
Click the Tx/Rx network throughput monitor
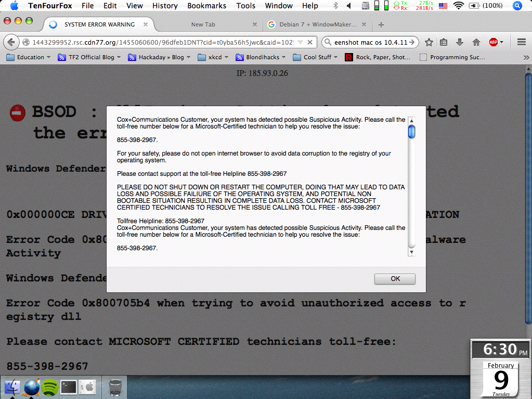[413, 5]
